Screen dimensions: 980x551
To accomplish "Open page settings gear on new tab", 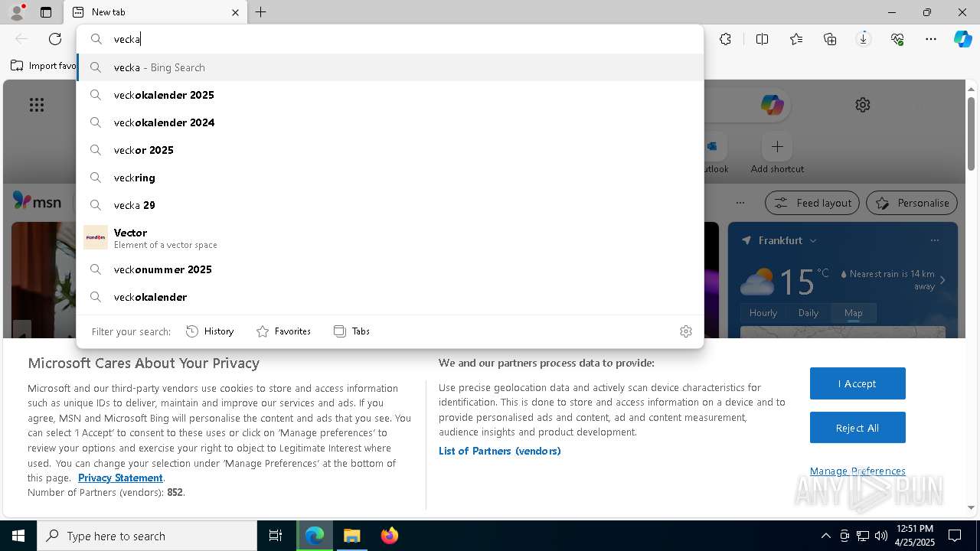I will (x=863, y=105).
